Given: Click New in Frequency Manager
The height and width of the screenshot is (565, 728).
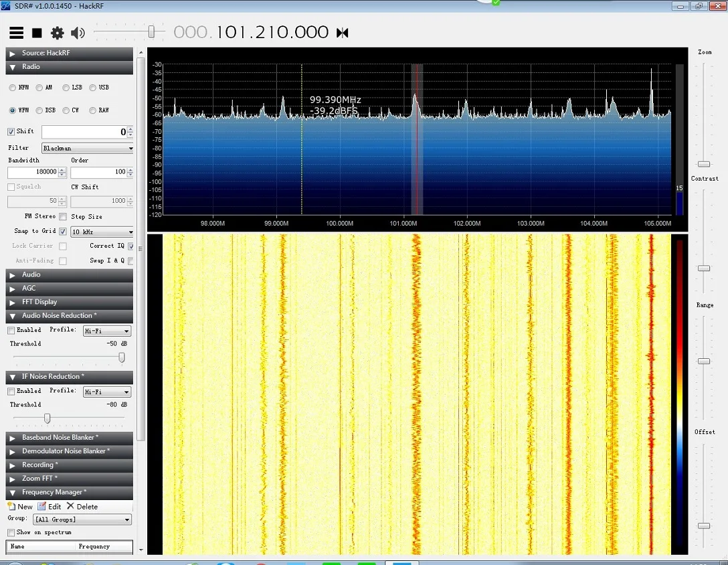Looking at the screenshot, I should [20, 507].
